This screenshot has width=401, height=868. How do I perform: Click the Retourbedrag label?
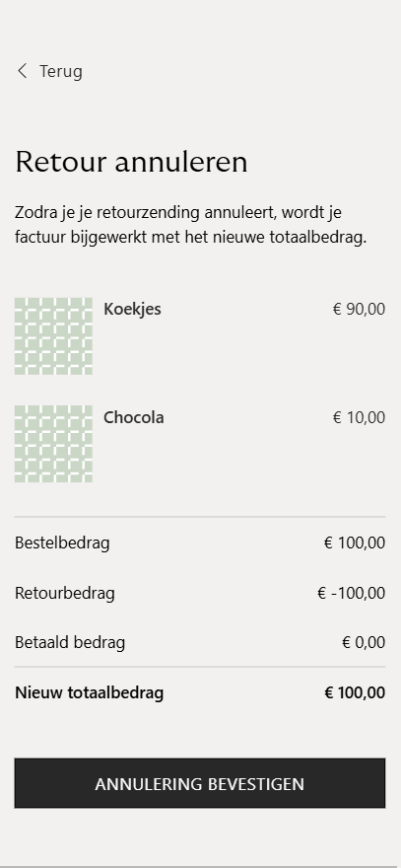[x=65, y=593]
